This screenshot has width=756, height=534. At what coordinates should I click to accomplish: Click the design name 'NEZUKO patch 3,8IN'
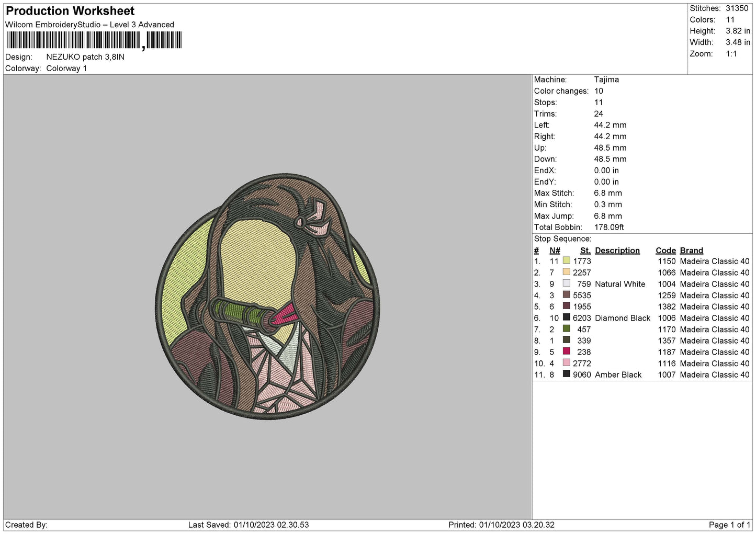85,57
